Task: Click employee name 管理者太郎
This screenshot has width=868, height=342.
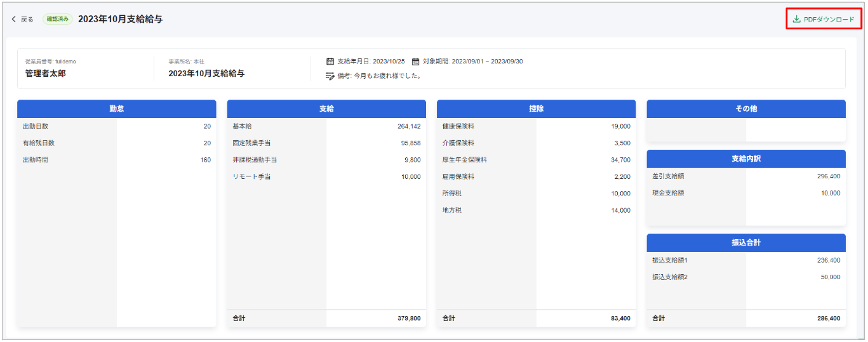Action: click(45, 73)
